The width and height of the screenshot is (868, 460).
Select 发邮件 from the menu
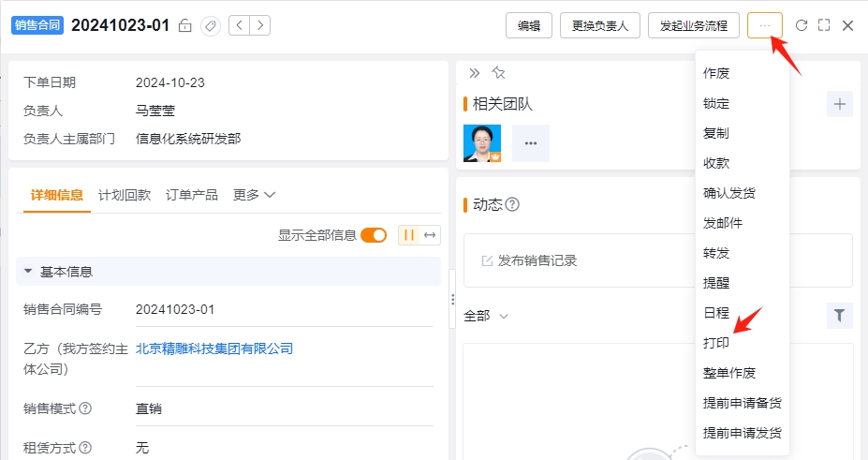tap(743, 223)
